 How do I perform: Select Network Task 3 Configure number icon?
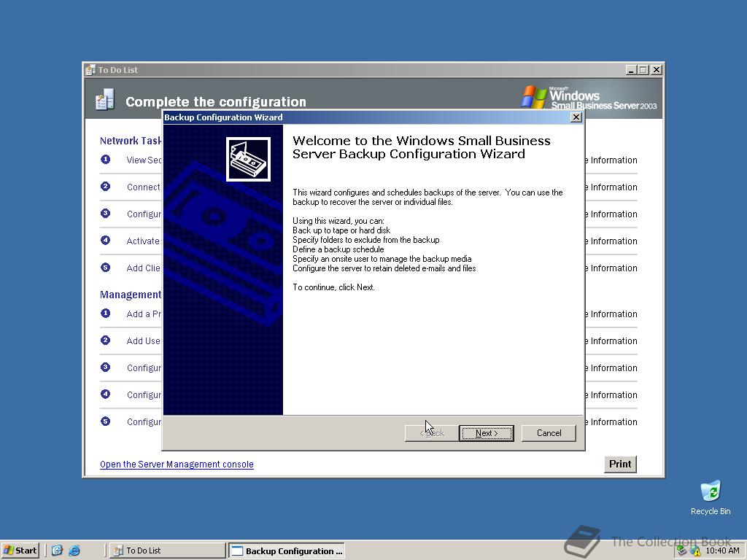click(105, 214)
